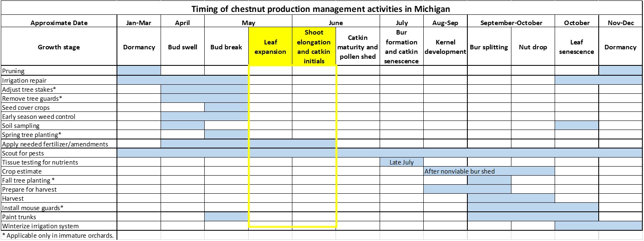Click the Tissue testing for nutrients label
The height and width of the screenshot is (241, 644).
[x=40, y=162]
